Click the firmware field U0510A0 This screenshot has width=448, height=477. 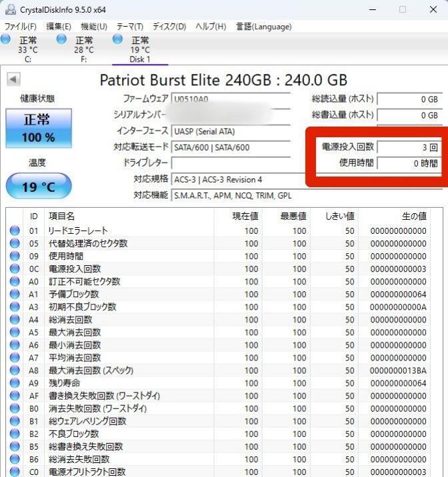231,99
